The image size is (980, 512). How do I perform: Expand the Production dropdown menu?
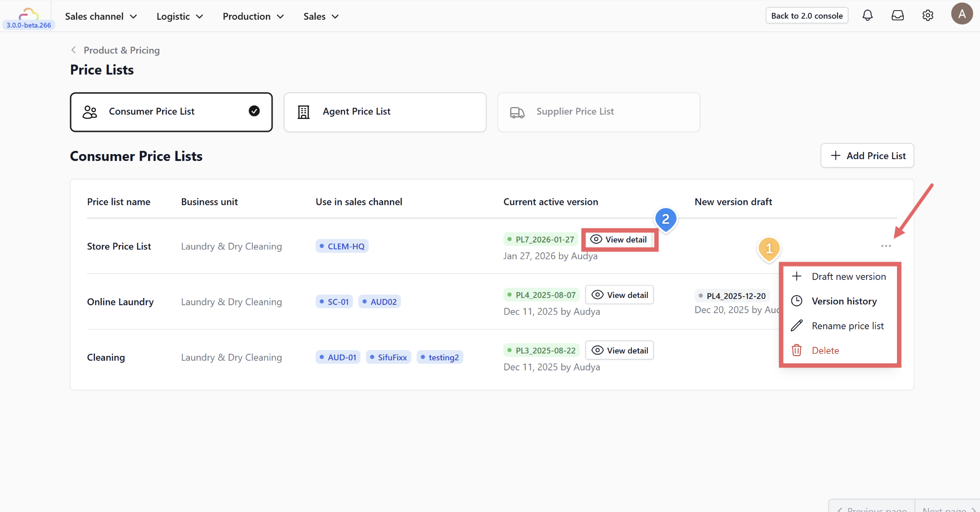tap(253, 16)
